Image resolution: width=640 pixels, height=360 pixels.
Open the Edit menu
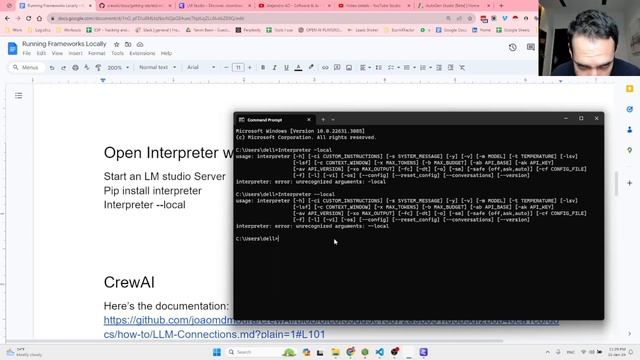click(x=41, y=53)
